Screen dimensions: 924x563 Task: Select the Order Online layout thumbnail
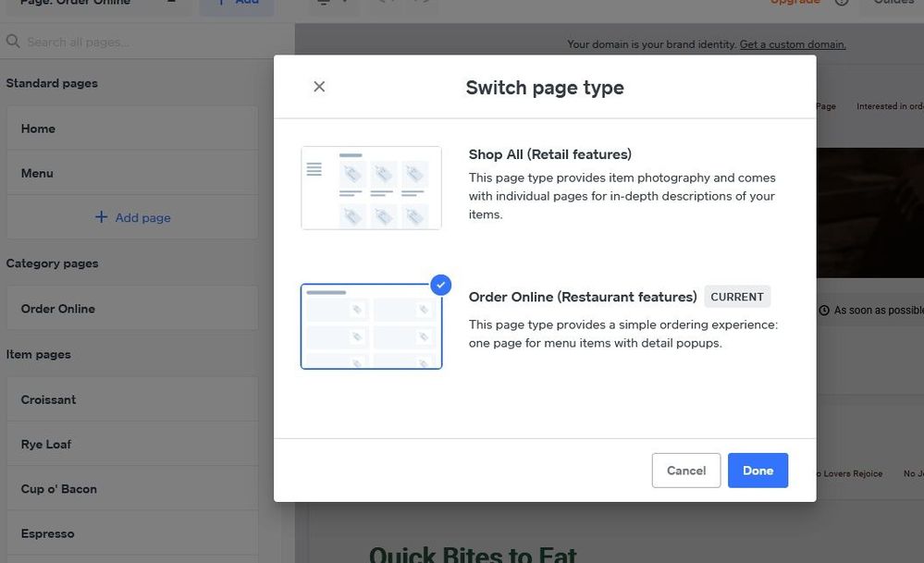371,326
